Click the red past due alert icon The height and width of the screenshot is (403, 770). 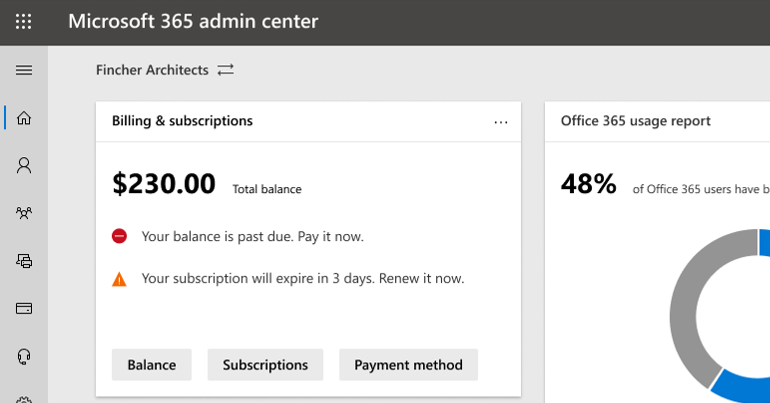pos(119,237)
